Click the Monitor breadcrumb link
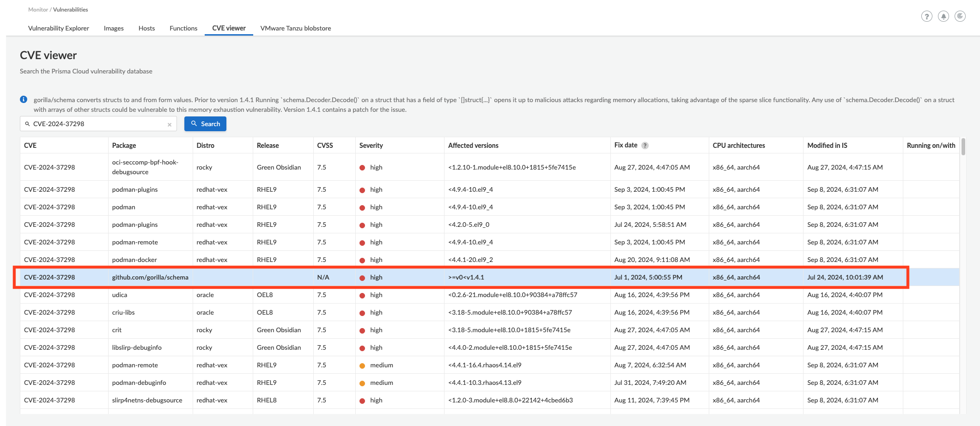 38,10
